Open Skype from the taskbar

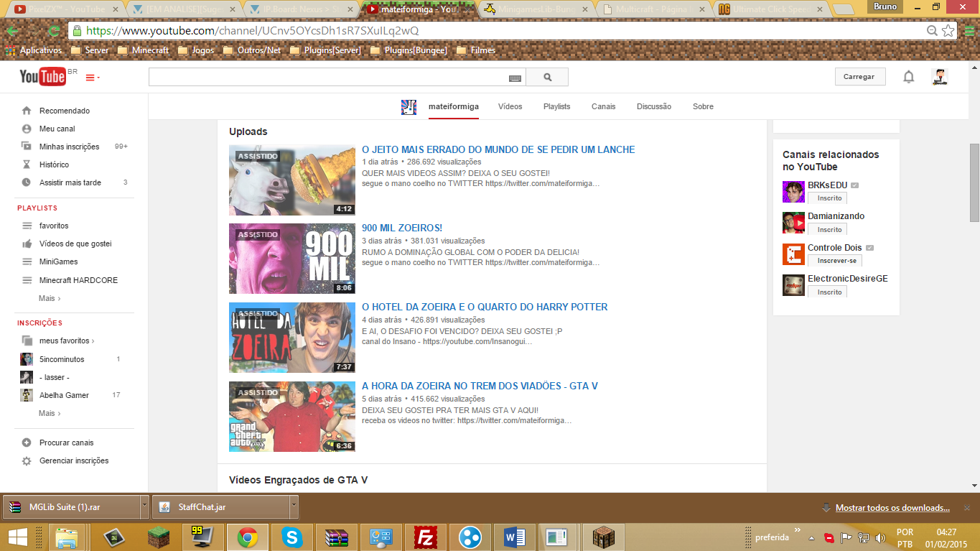(291, 537)
